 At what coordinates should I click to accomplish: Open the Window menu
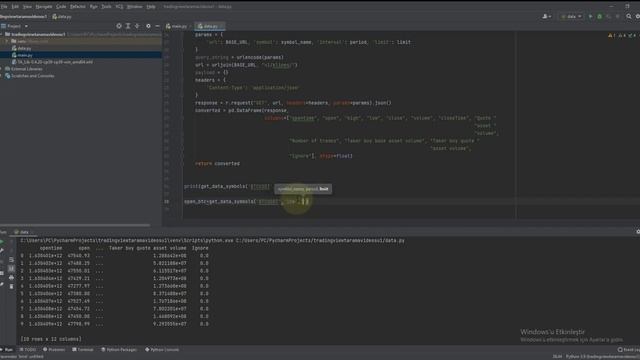[x=134, y=7]
